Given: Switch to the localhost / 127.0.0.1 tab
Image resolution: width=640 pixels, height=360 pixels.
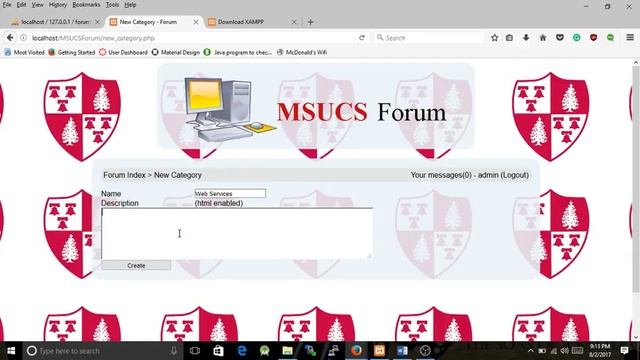Looking at the screenshot, I should click(56, 22).
